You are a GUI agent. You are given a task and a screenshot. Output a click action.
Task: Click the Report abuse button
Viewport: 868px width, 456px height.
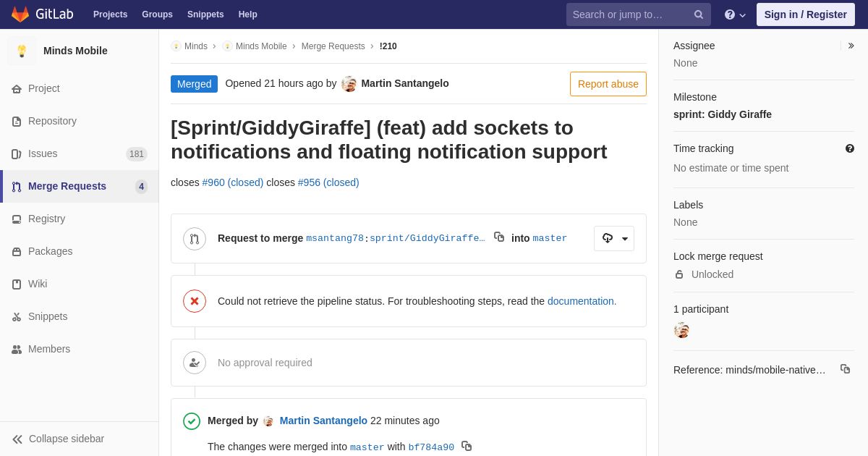(x=608, y=84)
